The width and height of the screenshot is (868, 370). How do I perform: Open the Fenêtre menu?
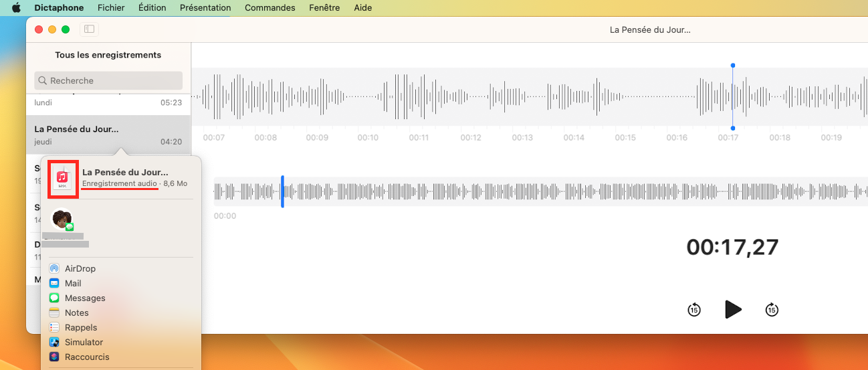click(x=324, y=8)
